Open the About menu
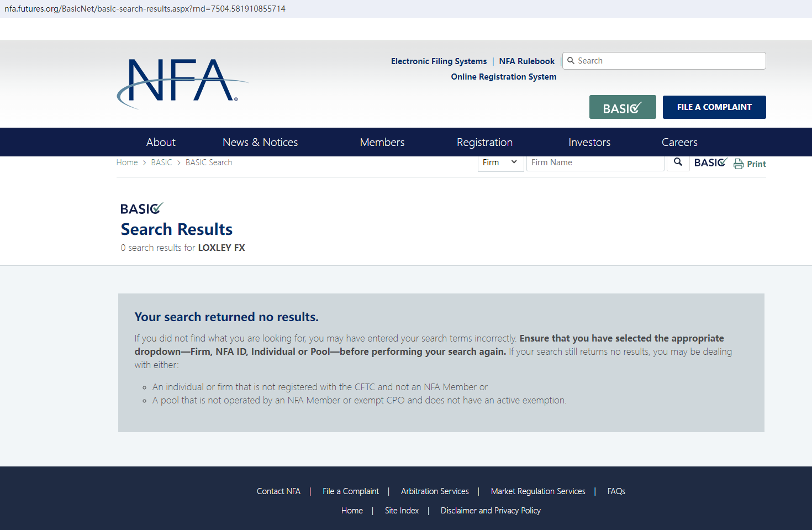 point(161,142)
